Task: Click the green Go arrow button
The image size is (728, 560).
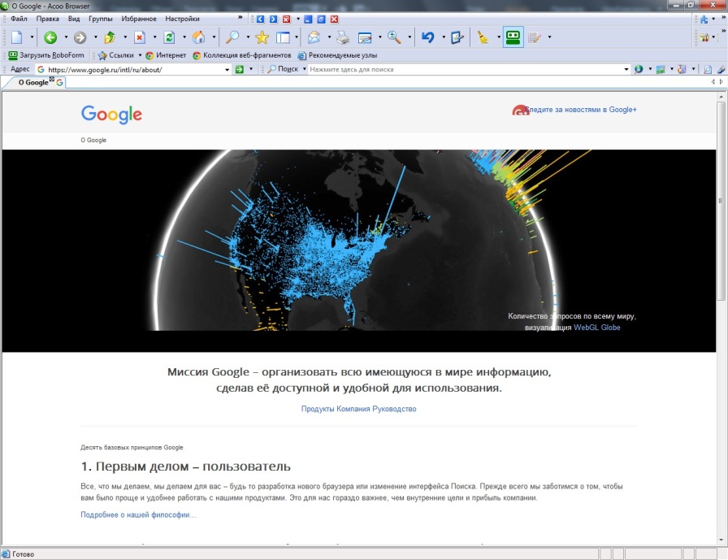Action: (x=239, y=69)
